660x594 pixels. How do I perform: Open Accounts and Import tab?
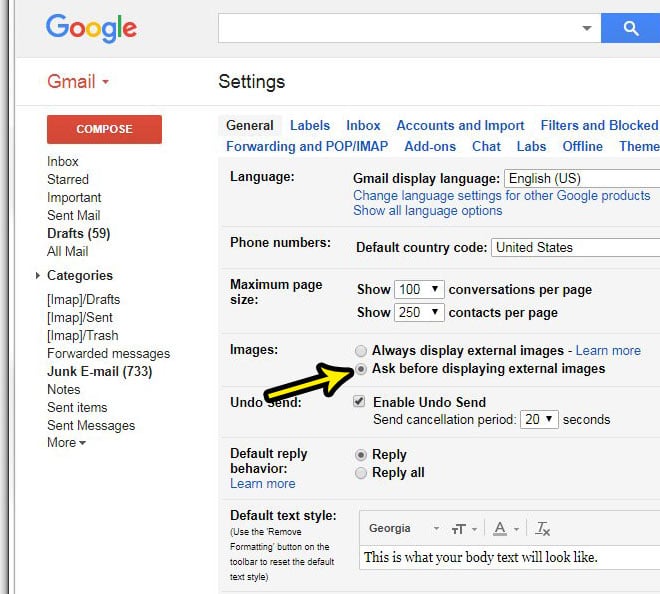(x=460, y=125)
